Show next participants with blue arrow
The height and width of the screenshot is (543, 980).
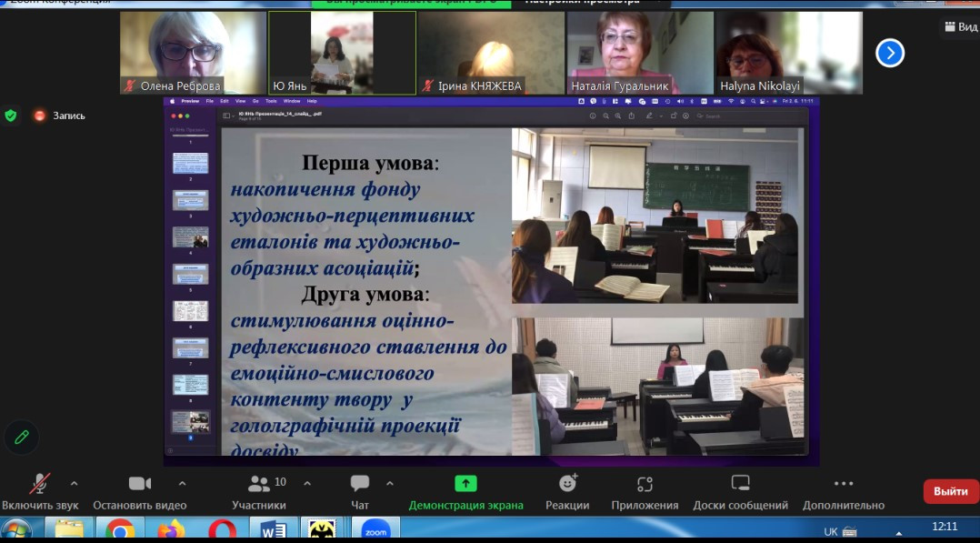point(890,53)
